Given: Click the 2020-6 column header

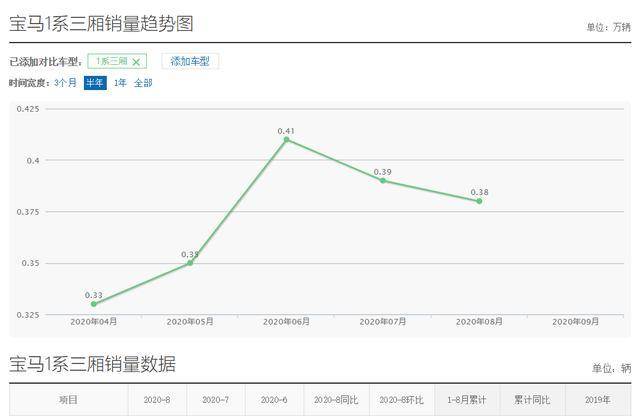Looking at the screenshot, I should coord(274,400).
